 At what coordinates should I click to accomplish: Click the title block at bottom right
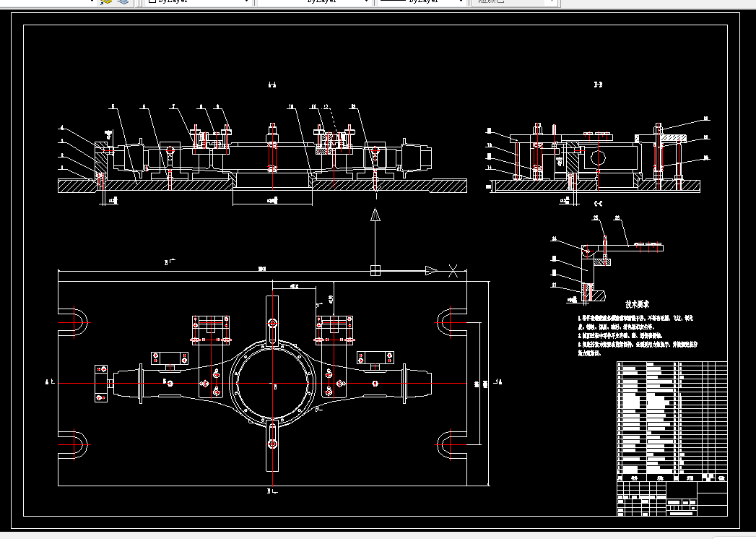pos(672,499)
